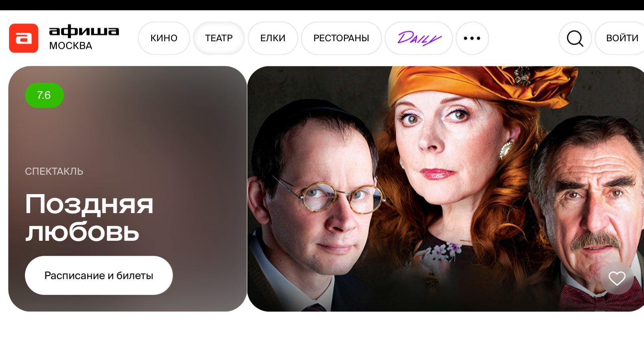The image size is (644, 340).
Task: Click the афиша wordmark
Action: [x=84, y=31]
